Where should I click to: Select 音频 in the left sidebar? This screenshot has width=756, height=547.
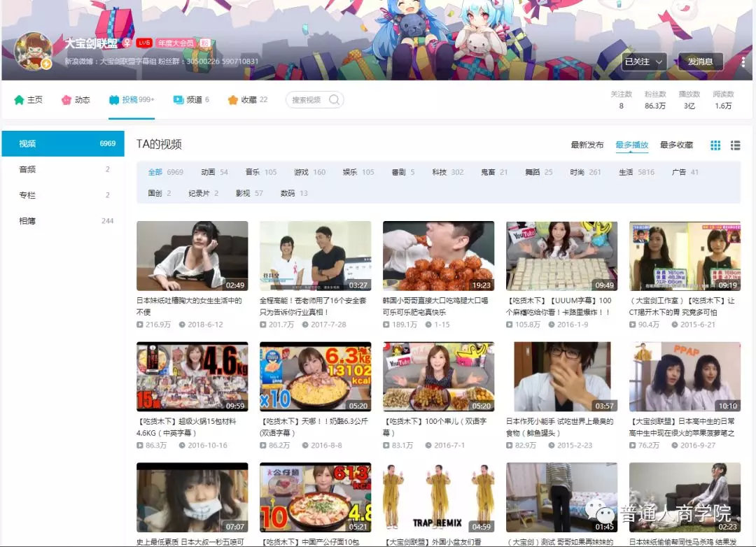[63, 169]
